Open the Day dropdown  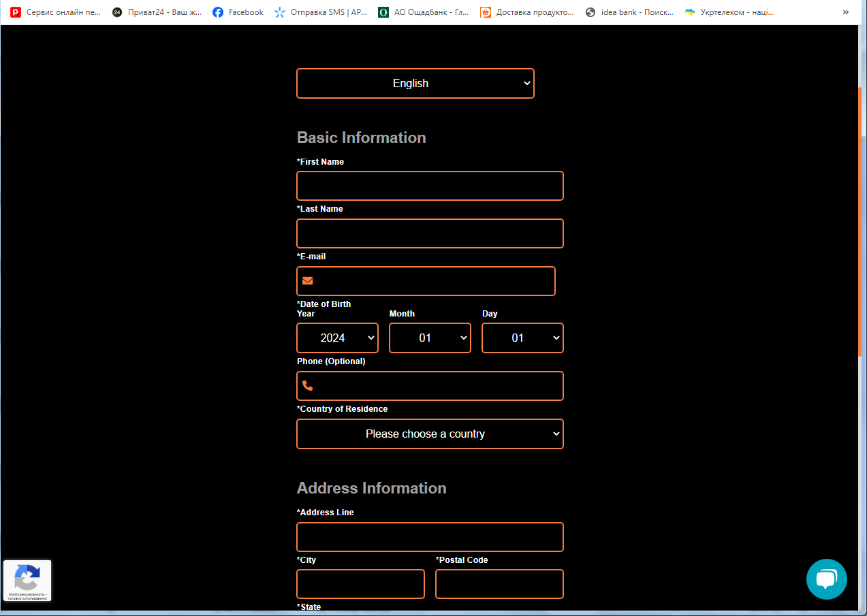[522, 338]
